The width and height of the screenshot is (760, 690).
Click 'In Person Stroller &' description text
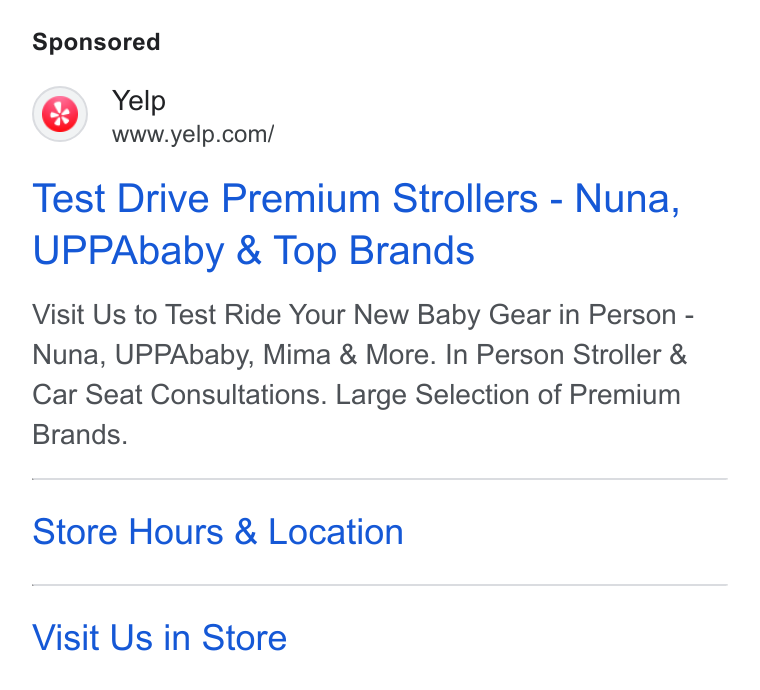(x=566, y=355)
